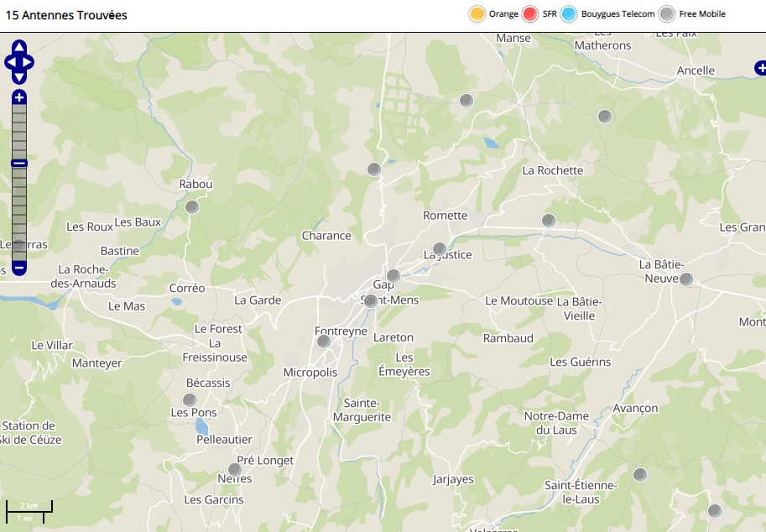
Task: Select the antenna marker at La Bâtie-Neuve
Action: click(x=686, y=279)
